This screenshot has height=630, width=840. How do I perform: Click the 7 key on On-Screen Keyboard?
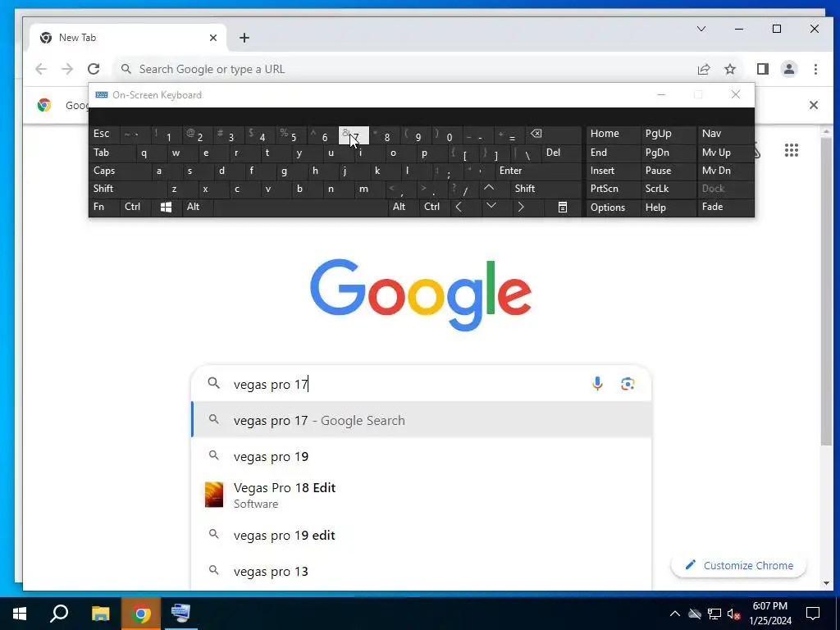[354, 135]
